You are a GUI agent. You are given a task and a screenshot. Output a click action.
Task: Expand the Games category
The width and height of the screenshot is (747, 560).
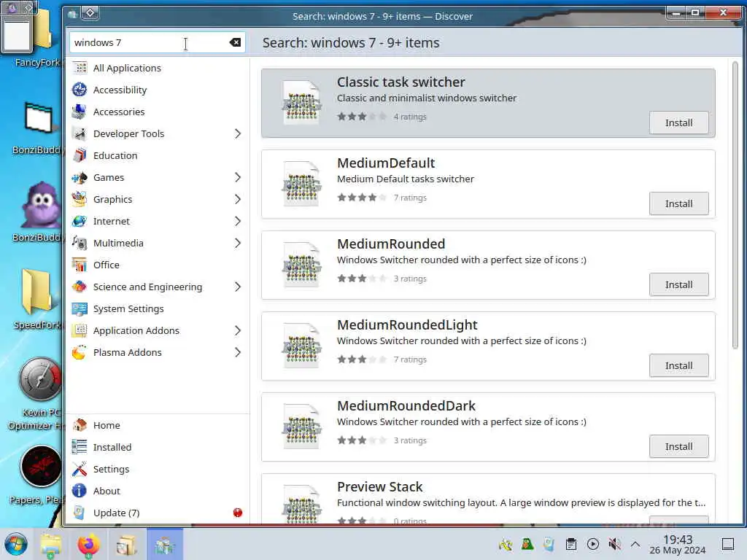[238, 178]
